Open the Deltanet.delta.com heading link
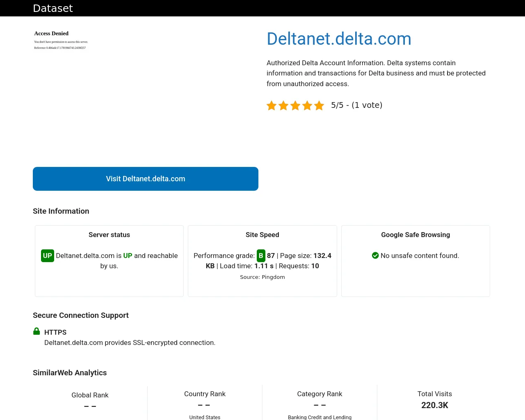The image size is (525, 420). tap(339, 39)
